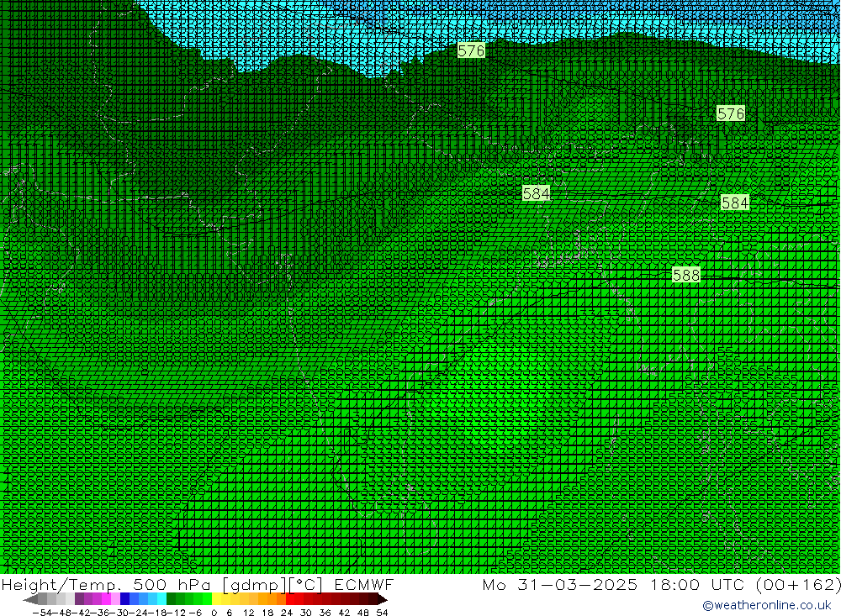Click the forecast offset "(00+162)"

point(798,584)
